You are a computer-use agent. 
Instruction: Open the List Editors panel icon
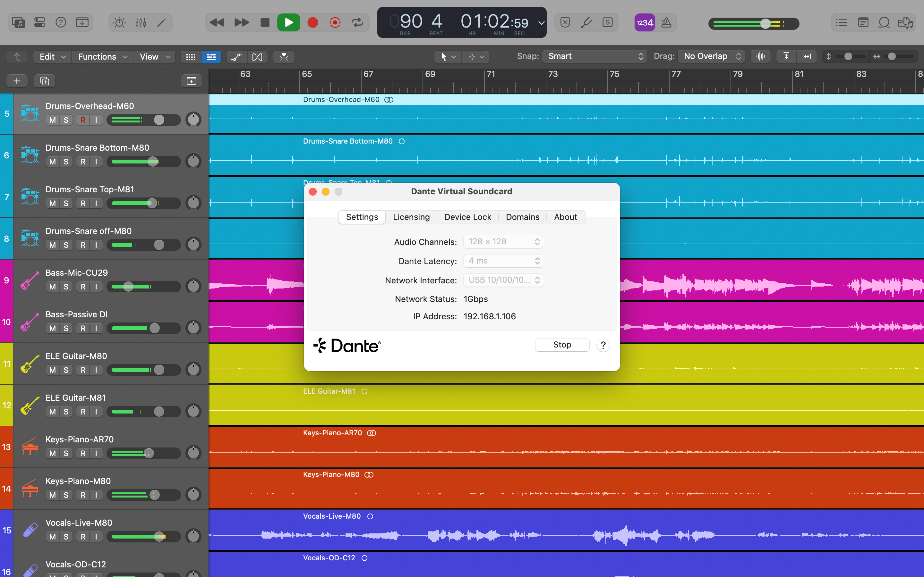[x=841, y=22]
